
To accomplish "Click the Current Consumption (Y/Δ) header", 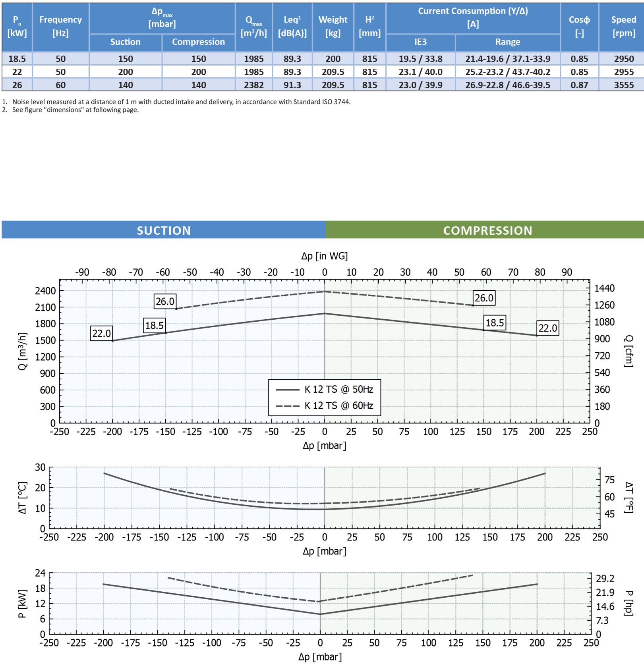I will click(x=473, y=17).
